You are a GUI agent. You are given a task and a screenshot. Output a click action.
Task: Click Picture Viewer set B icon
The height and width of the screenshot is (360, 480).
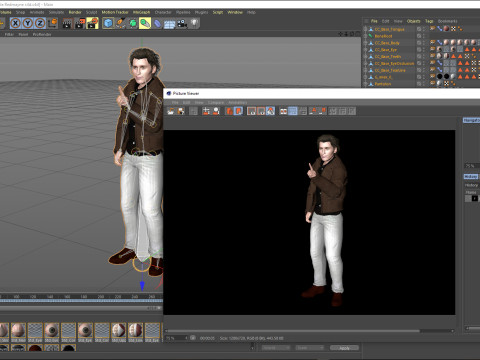(322, 111)
